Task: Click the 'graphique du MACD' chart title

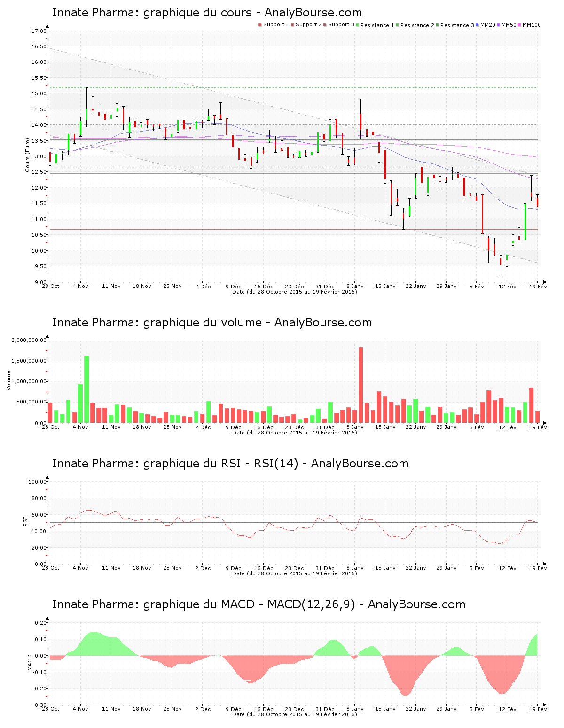Action: point(259,604)
